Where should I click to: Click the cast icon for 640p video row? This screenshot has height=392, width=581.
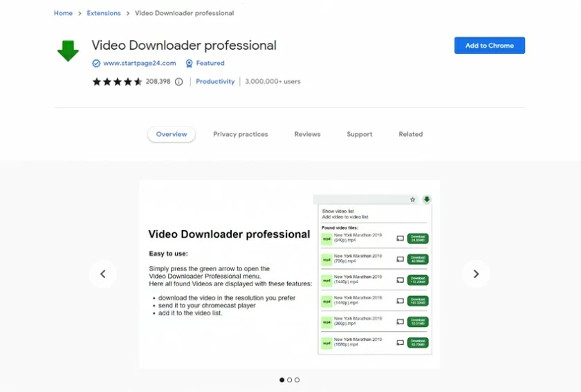click(400, 239)
